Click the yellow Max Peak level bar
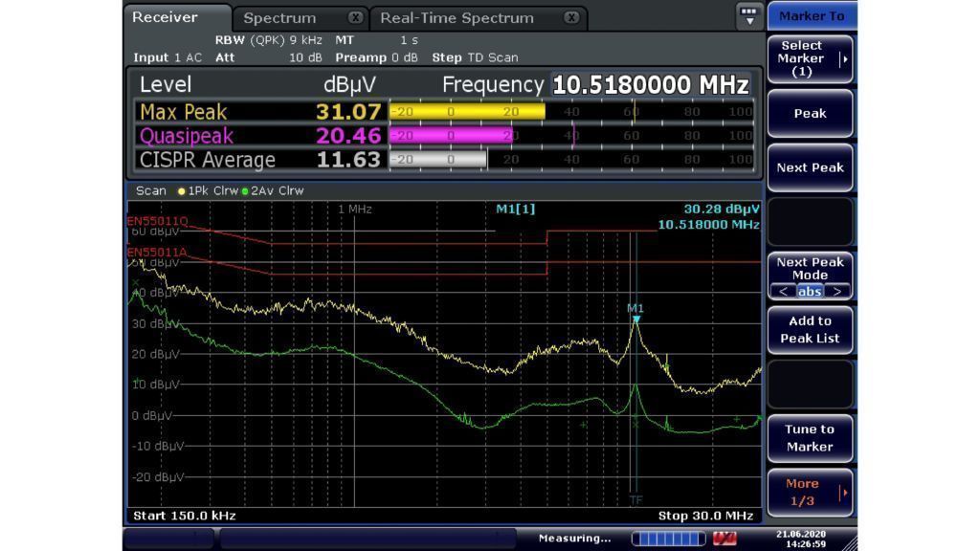Image resolution: width=980 pixels, height=551 pixels. point(467,112)
